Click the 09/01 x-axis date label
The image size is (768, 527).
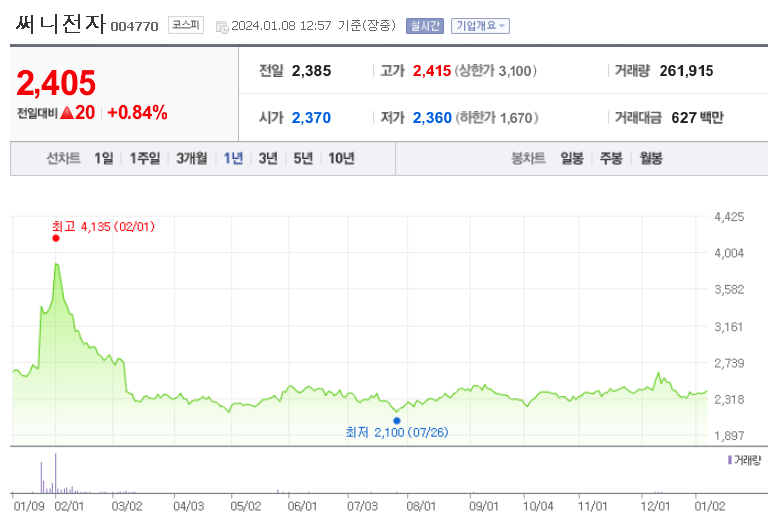(x=483, y=506)
